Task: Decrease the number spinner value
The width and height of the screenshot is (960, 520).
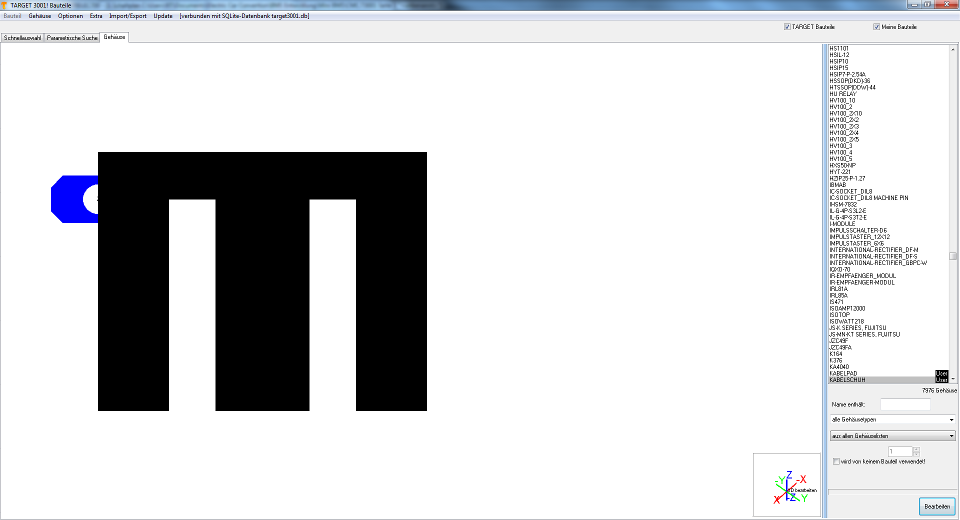Action: tap(916, 454)
